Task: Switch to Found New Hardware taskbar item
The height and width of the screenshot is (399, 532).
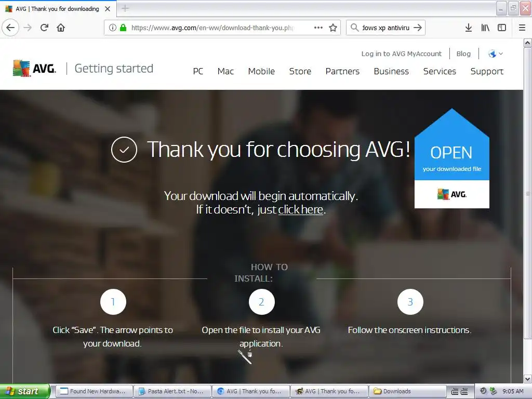Action: pos(94,391)
